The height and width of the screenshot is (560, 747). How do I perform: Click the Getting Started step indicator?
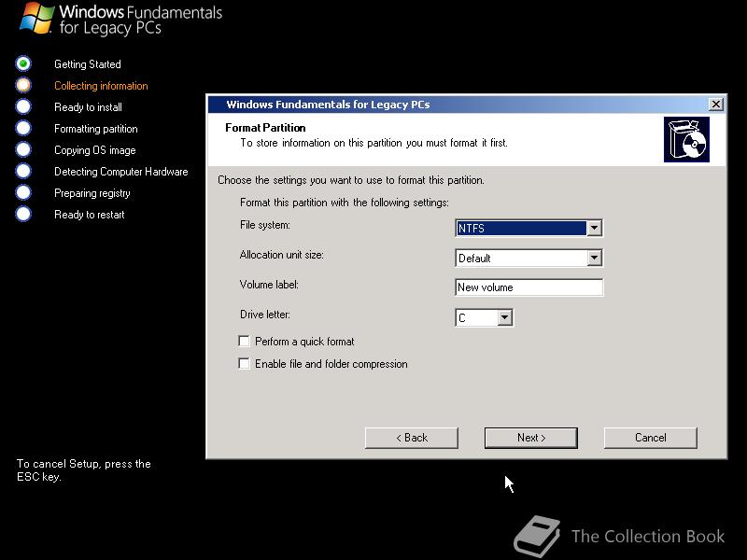[x=23, y=63]
